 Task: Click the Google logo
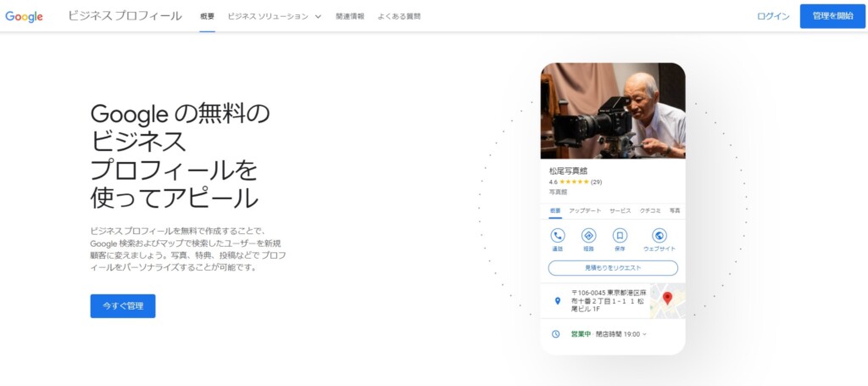click(x=24, y=16)
